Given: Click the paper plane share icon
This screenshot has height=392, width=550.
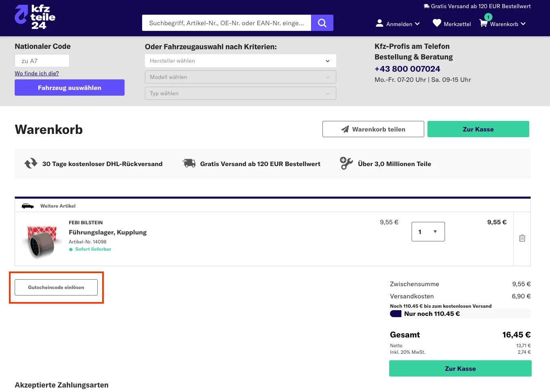Looking at the screenshot, I should click(x=345, y=129).
